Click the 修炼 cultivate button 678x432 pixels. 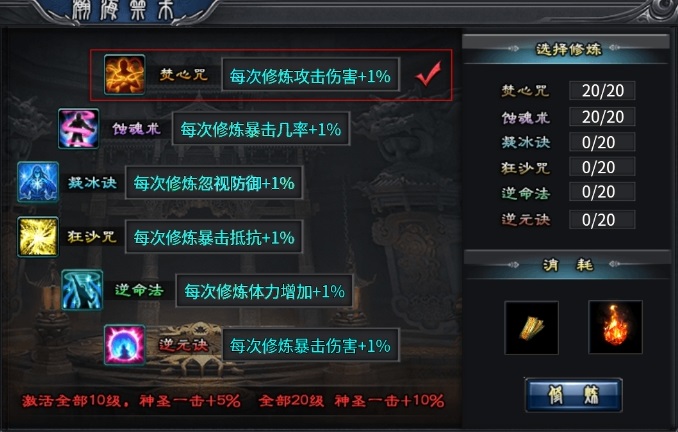[x=573, y=395]
